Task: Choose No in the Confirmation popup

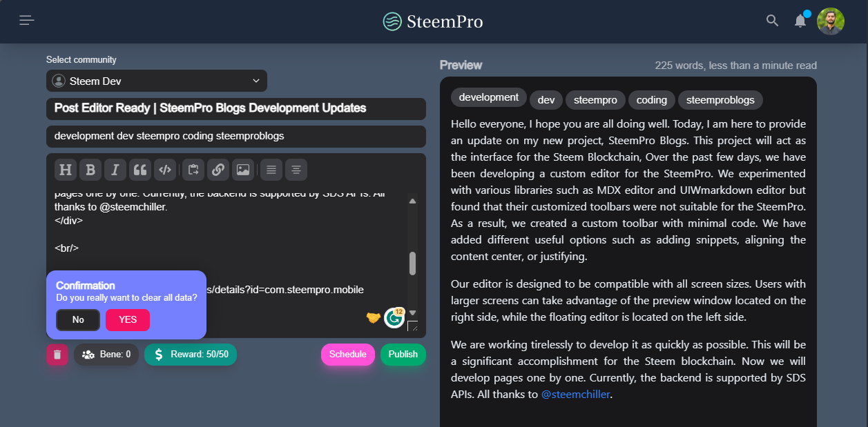Action: (78, 320)
